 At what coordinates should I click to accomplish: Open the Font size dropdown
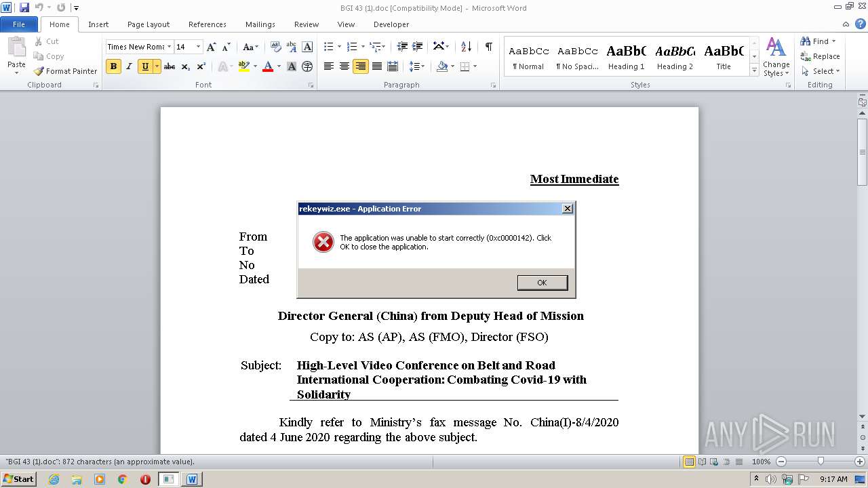point(198,47)
